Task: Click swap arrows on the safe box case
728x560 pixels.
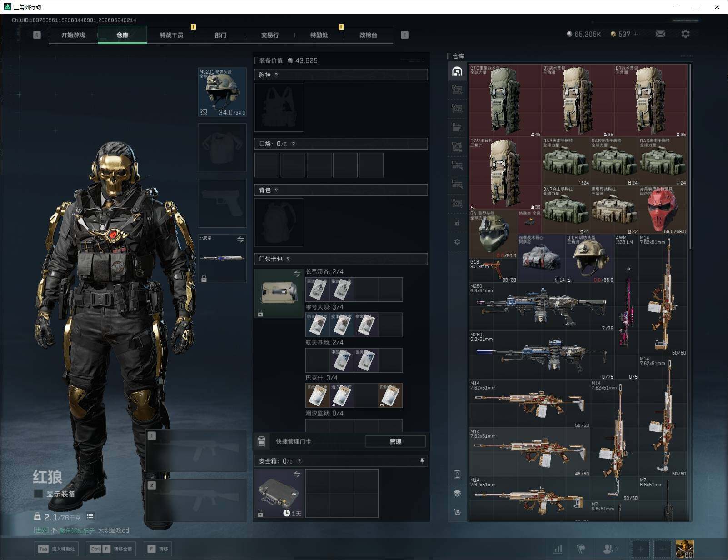Action: (297, 474)
